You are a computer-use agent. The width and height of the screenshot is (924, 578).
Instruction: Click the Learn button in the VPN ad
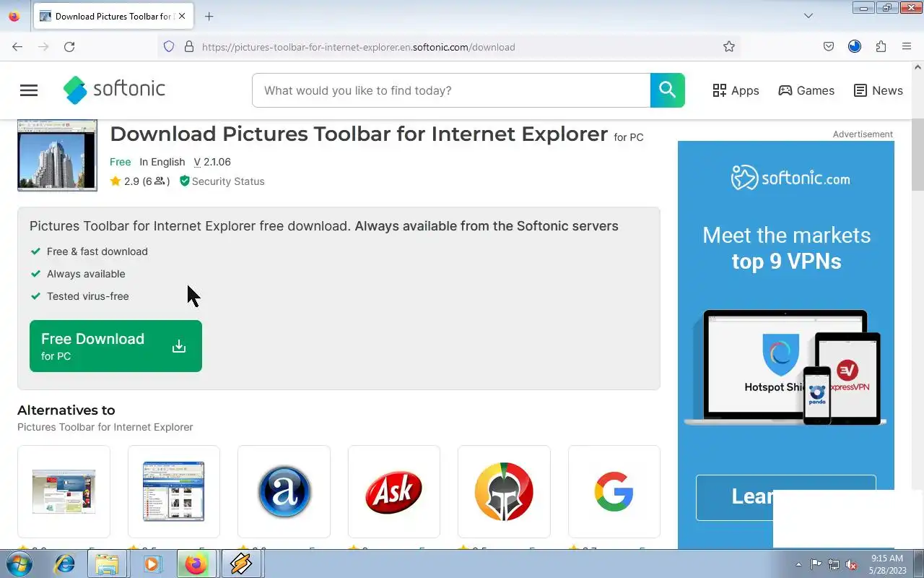[x=785, y=497]
